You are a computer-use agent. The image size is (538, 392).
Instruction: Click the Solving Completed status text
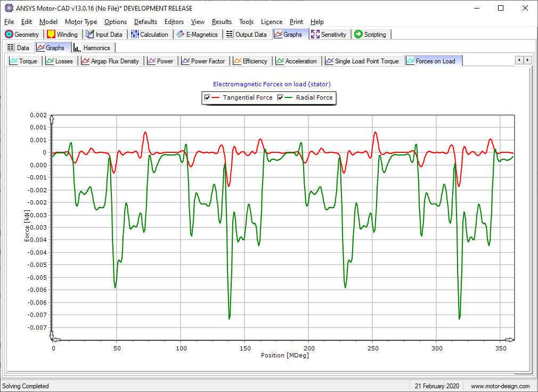pos(26,386)
